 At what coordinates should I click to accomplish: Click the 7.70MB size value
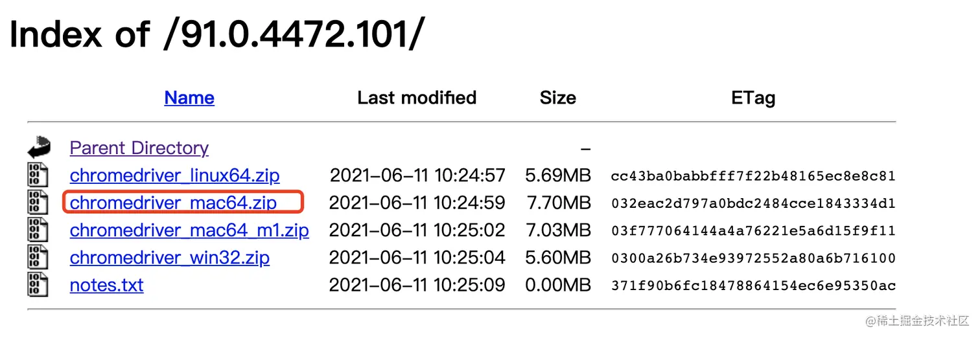tap(559, 203)
